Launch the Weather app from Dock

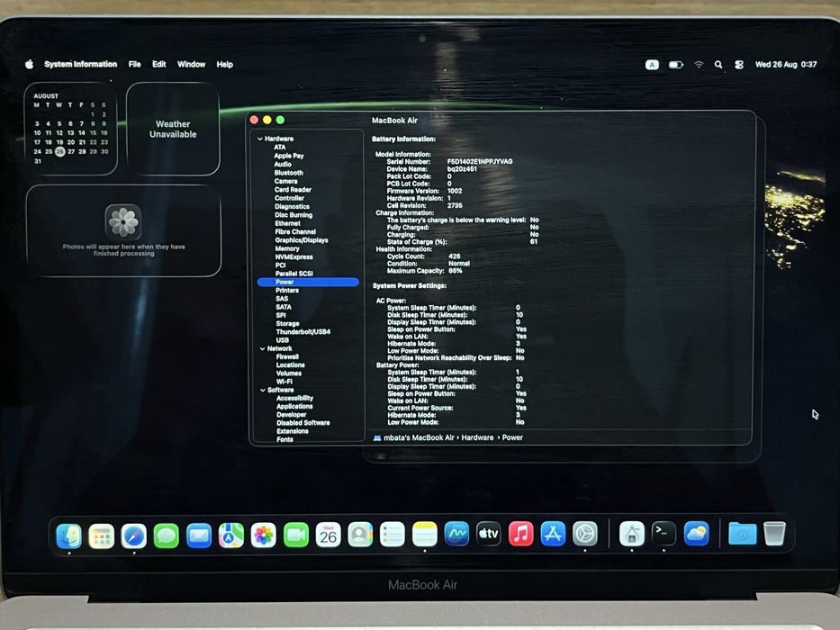pyautogui.click(x=697, y=534)
